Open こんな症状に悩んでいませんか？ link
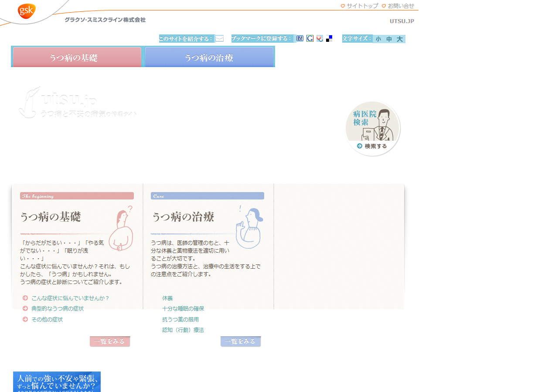 70,298
